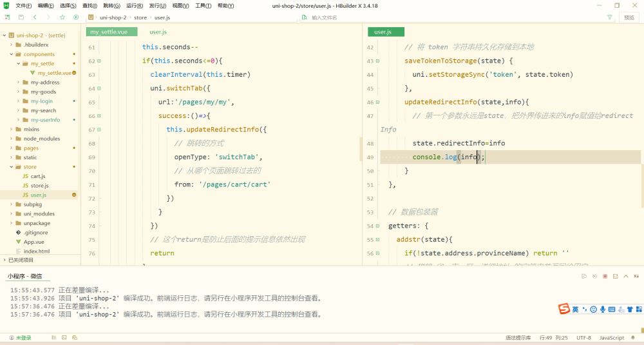Click the run play toolbar icon
644x345 pixels.
[x=76, y=17]
